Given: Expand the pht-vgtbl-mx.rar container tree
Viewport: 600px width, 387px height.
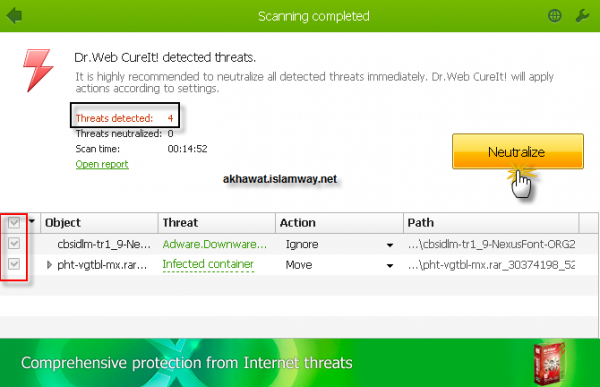Looking at the screenshot, I should (x=49, y=265).
